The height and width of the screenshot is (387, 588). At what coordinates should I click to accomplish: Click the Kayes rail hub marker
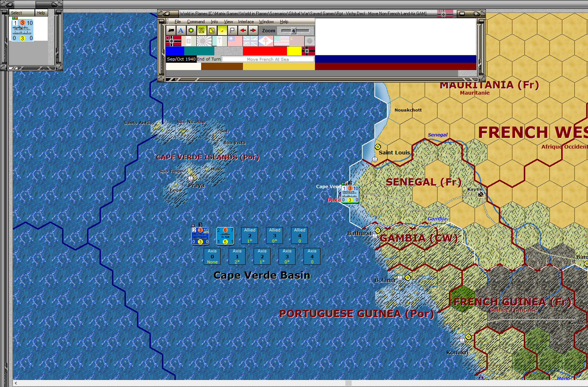point(481,194)
